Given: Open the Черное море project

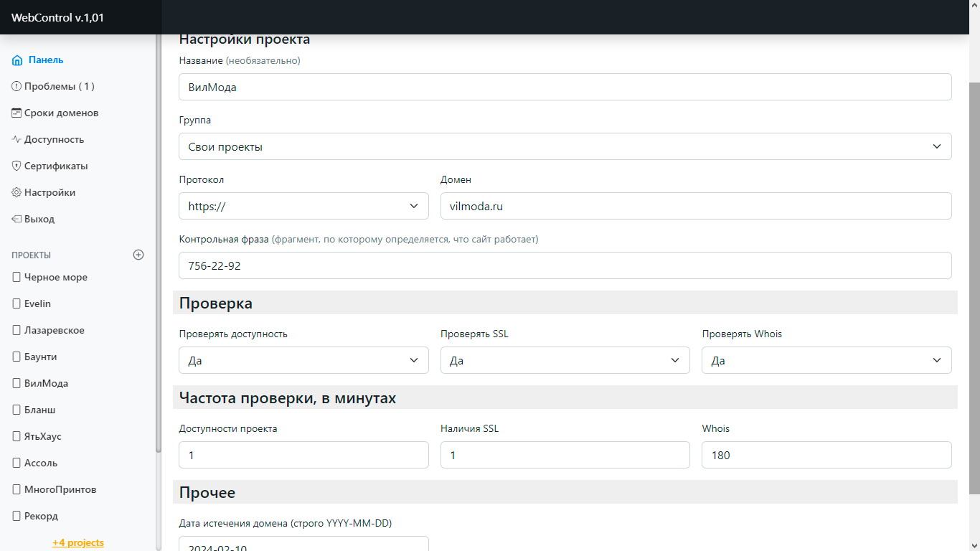Looking at the screenshot, I should 55,277.
